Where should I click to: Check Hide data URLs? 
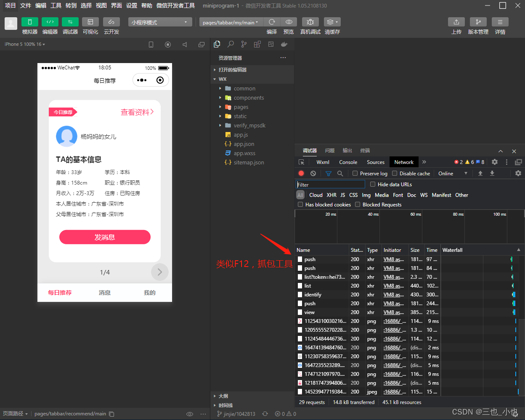click(373, 184)
